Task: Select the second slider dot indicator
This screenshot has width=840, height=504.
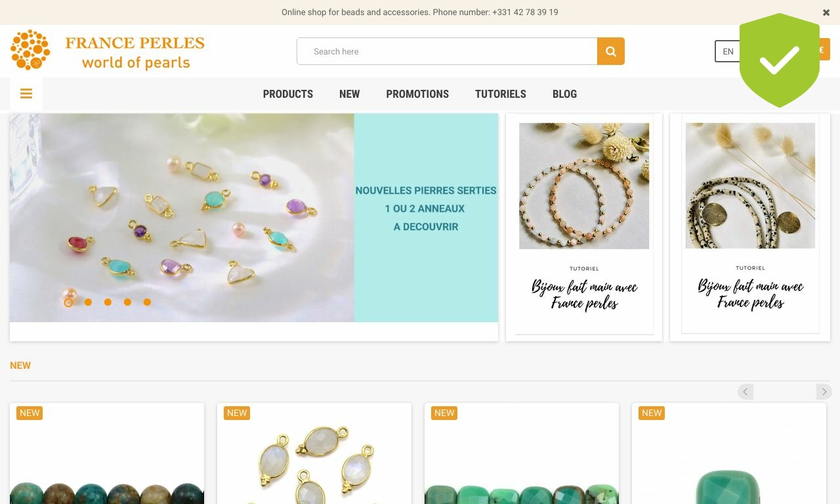Action: coord(88,303)
